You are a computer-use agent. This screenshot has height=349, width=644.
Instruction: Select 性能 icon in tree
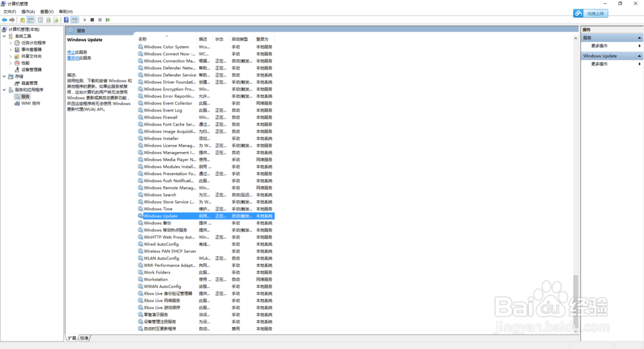pyautogui.click(x=17, y=63)
